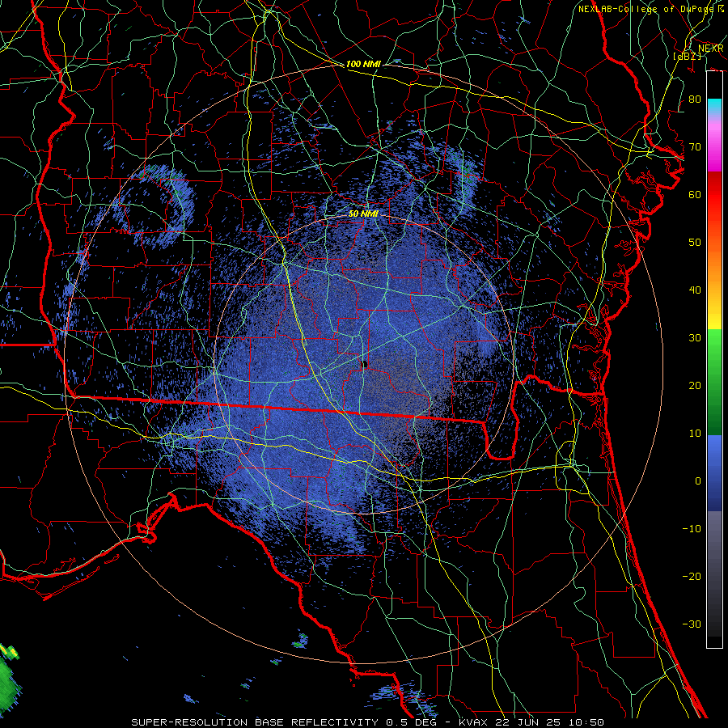
Task: Click the -30 value on the color scale
Action: [692, 624]
